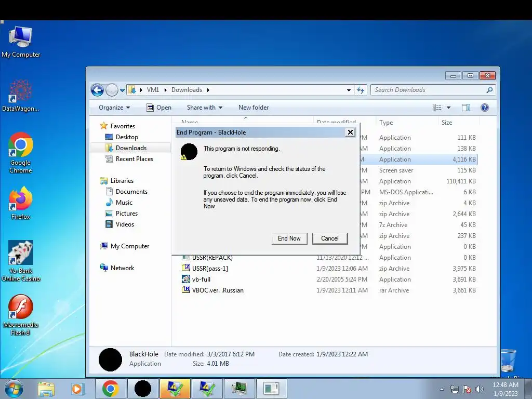The width and height of the screenshot is (532, 399).
Task: Open the Recycle Bin on desktop
Action: tap(508, 361)
